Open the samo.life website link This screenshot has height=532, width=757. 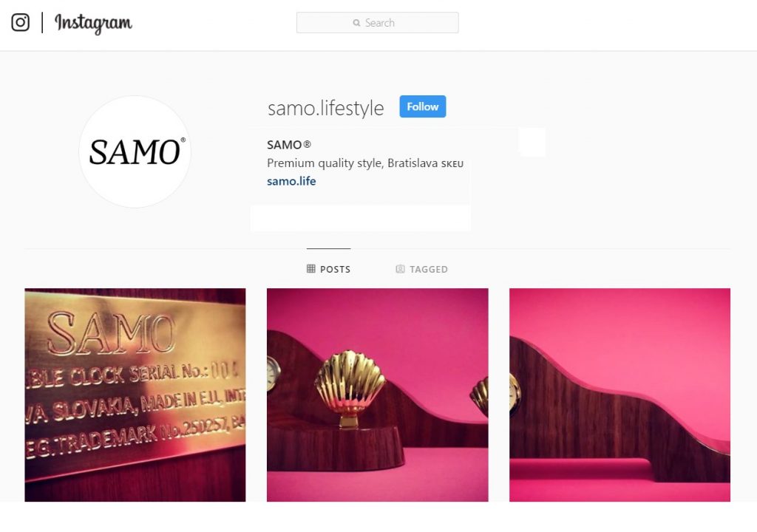click(x=291, y=181)
